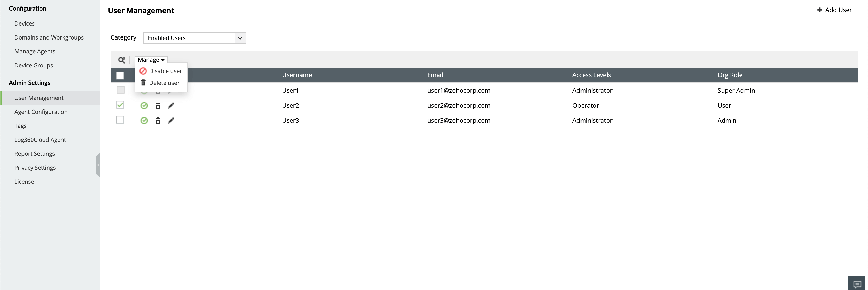Click the green status icon for User2
The height and width of the screenshot is (290, 868).
144,106
